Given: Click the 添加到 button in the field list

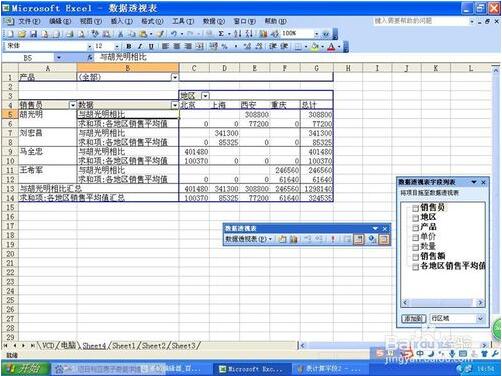Looking at the screenshot, I should (414, 319).
